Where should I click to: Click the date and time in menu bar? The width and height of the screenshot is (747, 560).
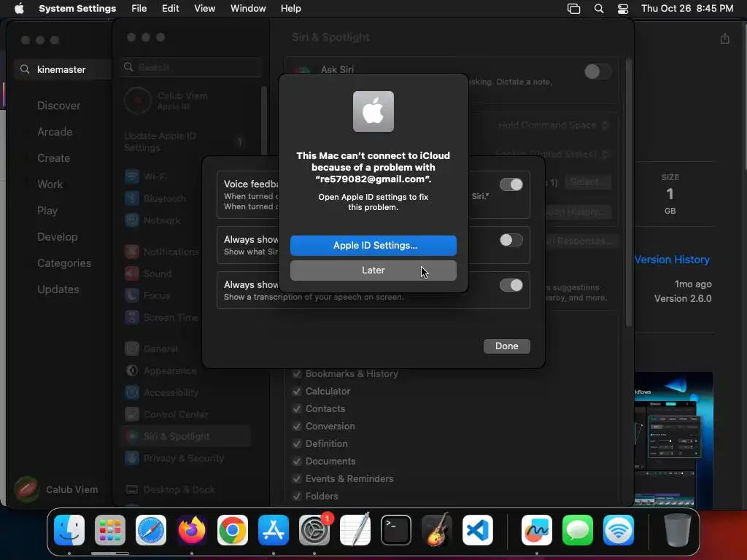(x=687, y=9)
